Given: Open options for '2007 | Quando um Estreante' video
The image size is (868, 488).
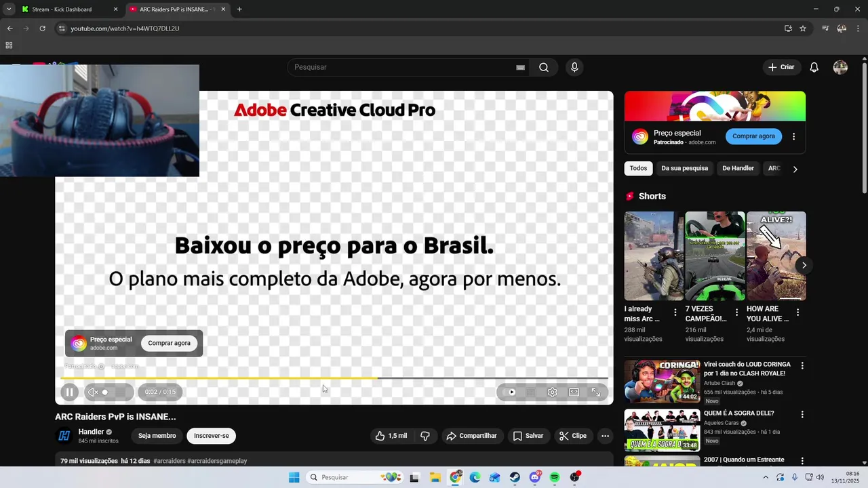Looking at the screenshot, I should [x=802, y=461].
